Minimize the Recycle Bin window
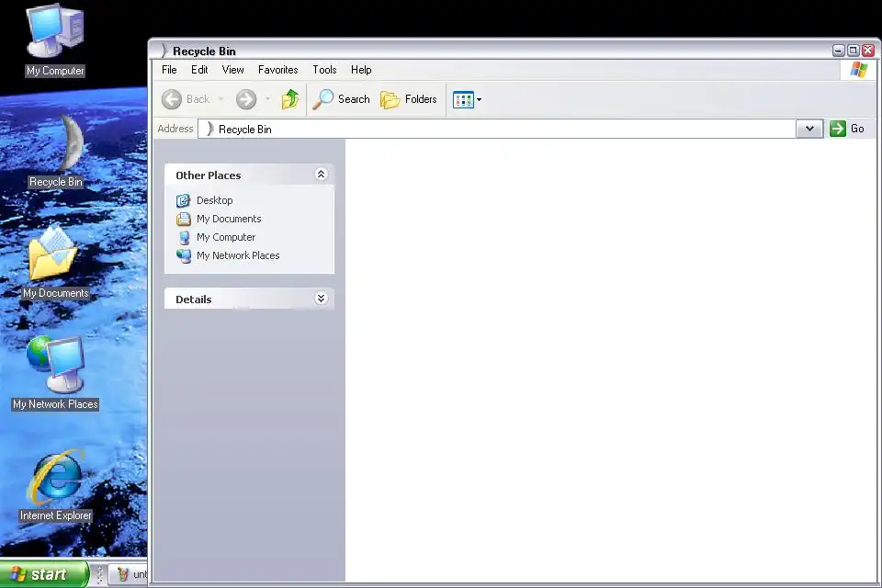This screenshot has height=588, width=882. (x=838, y=51)
